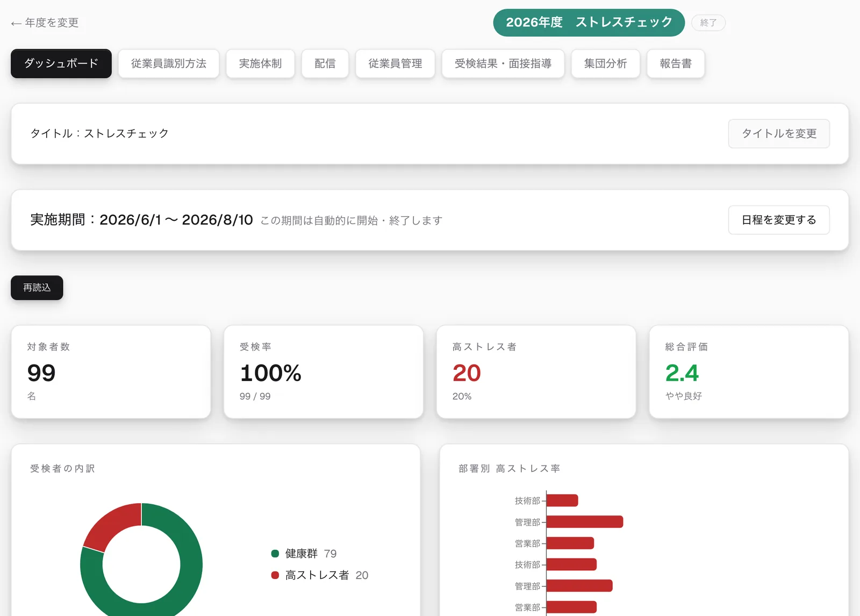
Task: Switch to the 従業員識別方法 tab
Action: [x=169, y=63]
